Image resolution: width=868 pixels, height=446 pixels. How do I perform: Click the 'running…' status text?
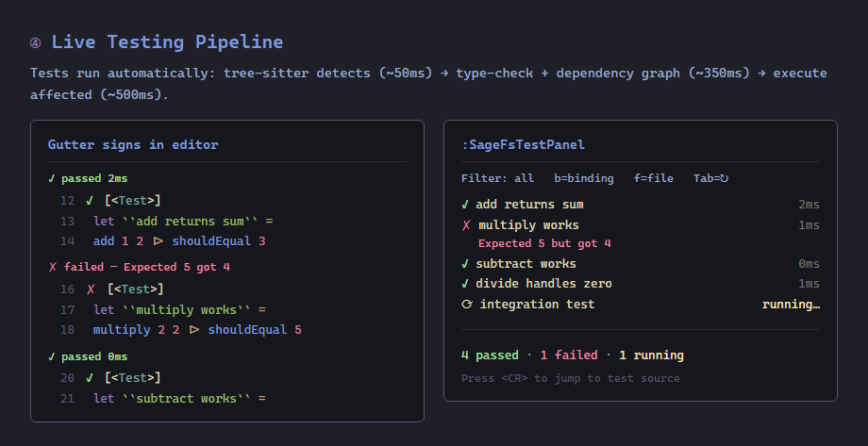click(x=791, y=305)
